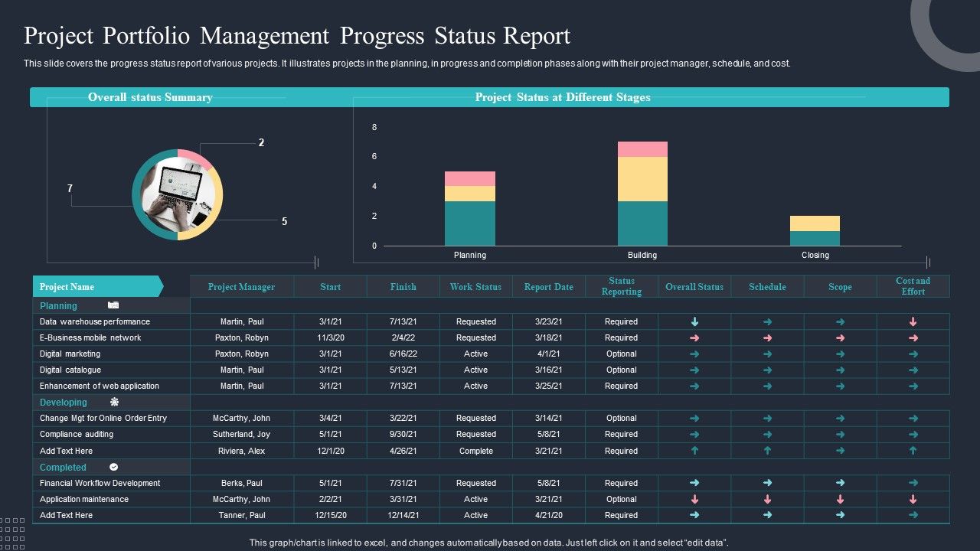
Task: Click the pink down arrow for Application maintenance Cost and Effort
Action: (913, 498)
